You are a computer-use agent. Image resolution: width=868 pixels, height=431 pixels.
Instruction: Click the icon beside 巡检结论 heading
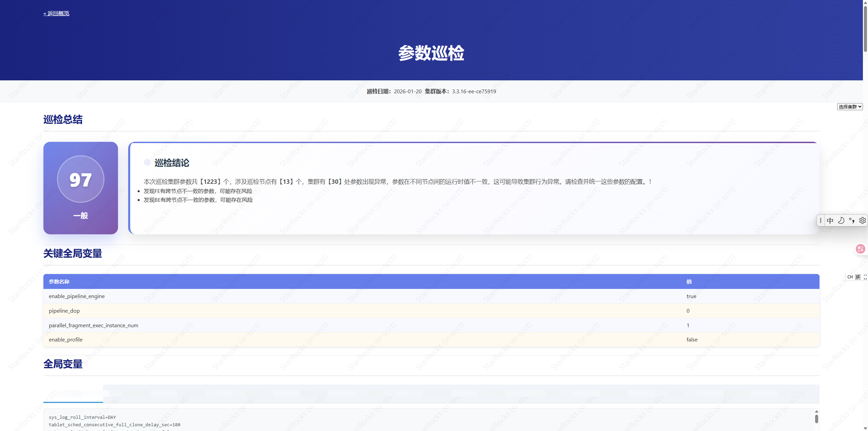click(147, 163)
